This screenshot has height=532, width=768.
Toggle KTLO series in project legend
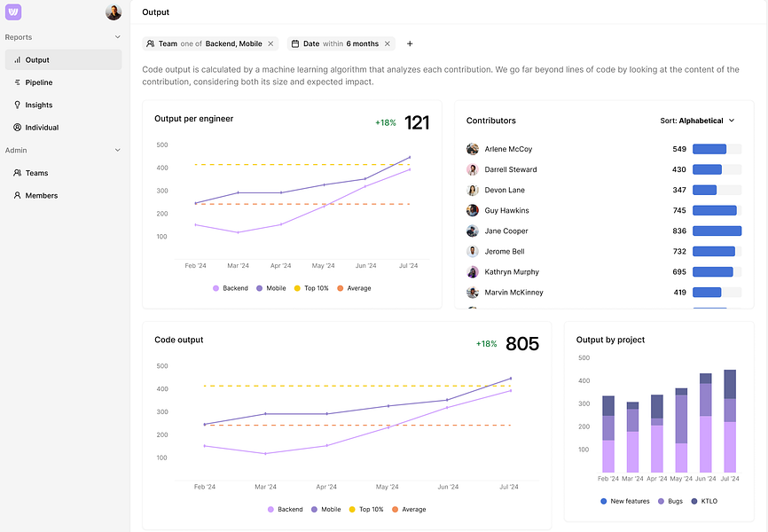point(709,501)
